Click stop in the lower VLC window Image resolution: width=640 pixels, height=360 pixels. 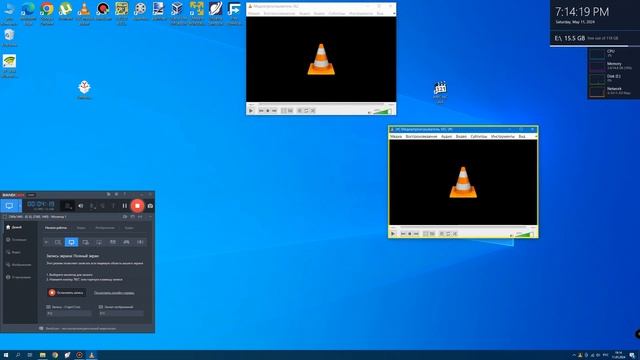point(410,234)
